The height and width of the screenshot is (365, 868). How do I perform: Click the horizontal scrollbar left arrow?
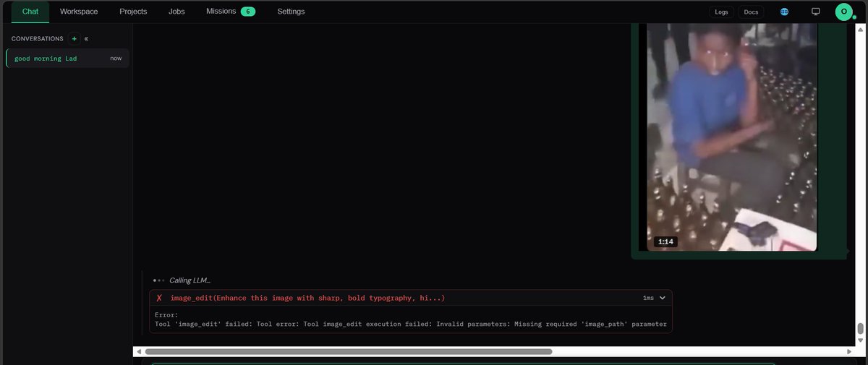click(x=138, y=351)
